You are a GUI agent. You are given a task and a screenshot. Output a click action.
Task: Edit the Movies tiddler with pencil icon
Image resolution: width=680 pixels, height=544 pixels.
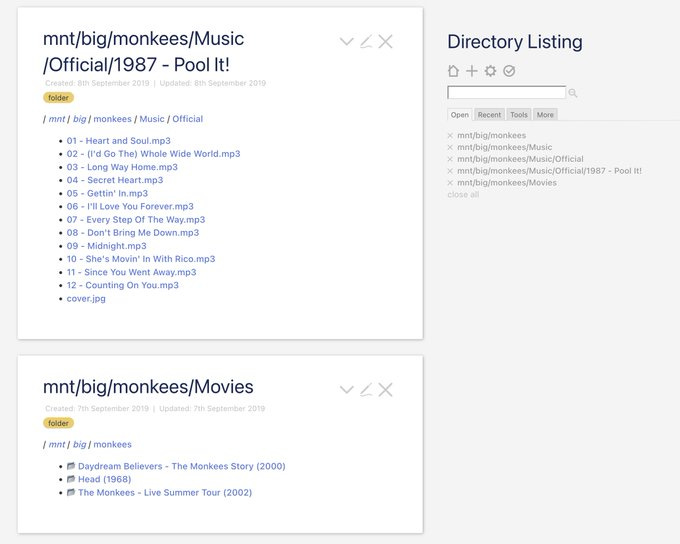tap(366, 390)
